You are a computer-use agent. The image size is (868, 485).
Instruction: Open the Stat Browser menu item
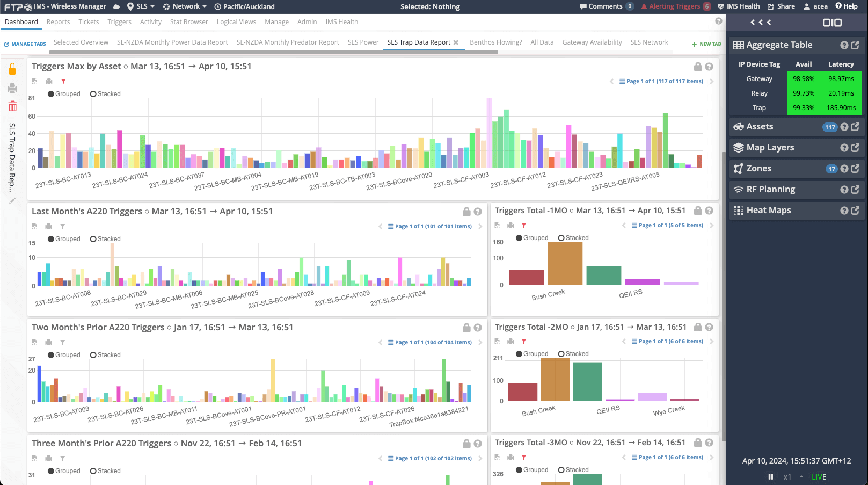(x=189, y=22)
